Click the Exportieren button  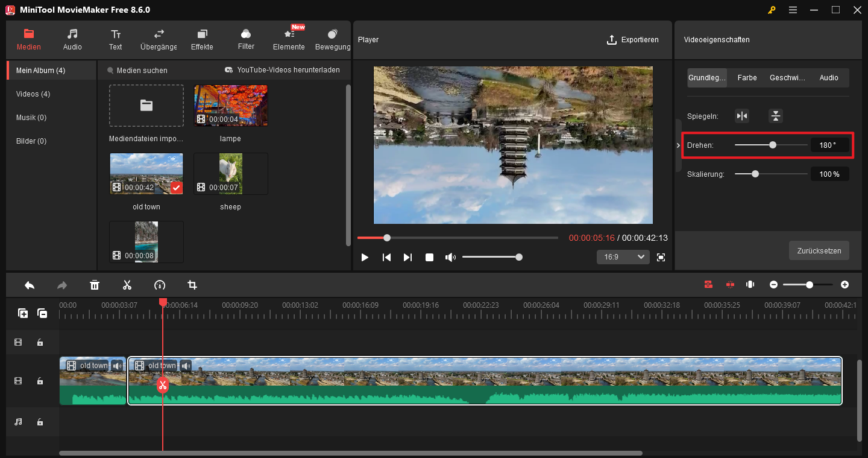point(633,40)
